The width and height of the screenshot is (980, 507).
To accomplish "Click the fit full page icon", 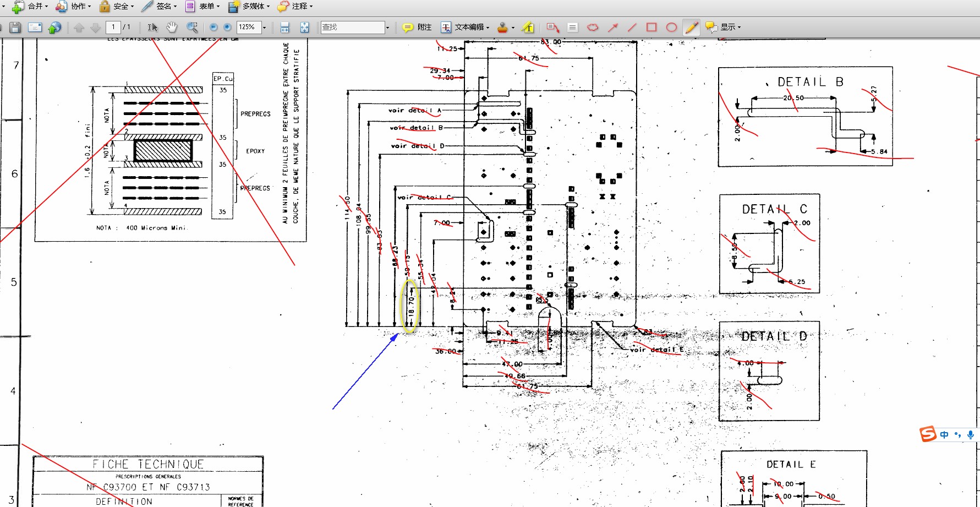I will 305,27.
